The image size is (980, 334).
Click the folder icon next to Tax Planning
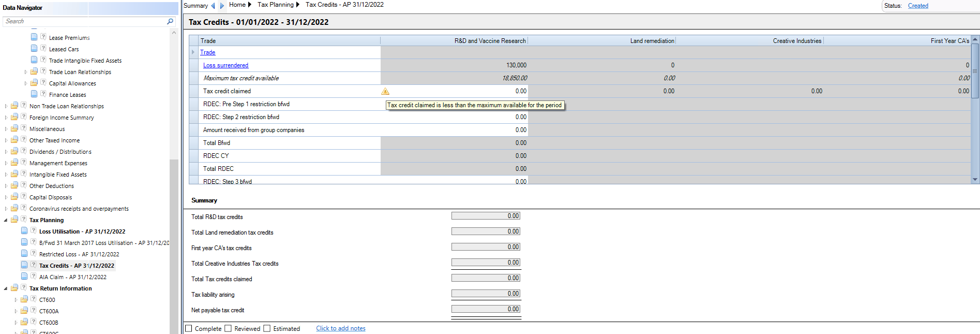point(14,220)
